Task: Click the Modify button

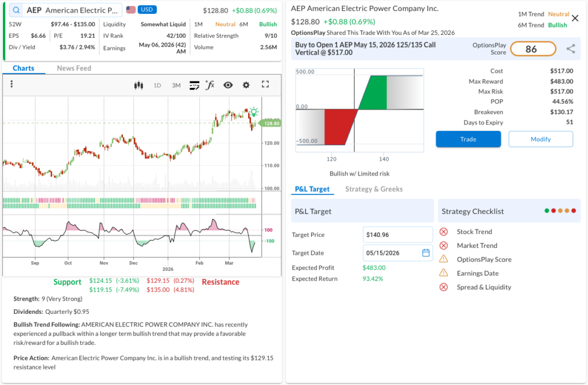Action: click(540, 139)
